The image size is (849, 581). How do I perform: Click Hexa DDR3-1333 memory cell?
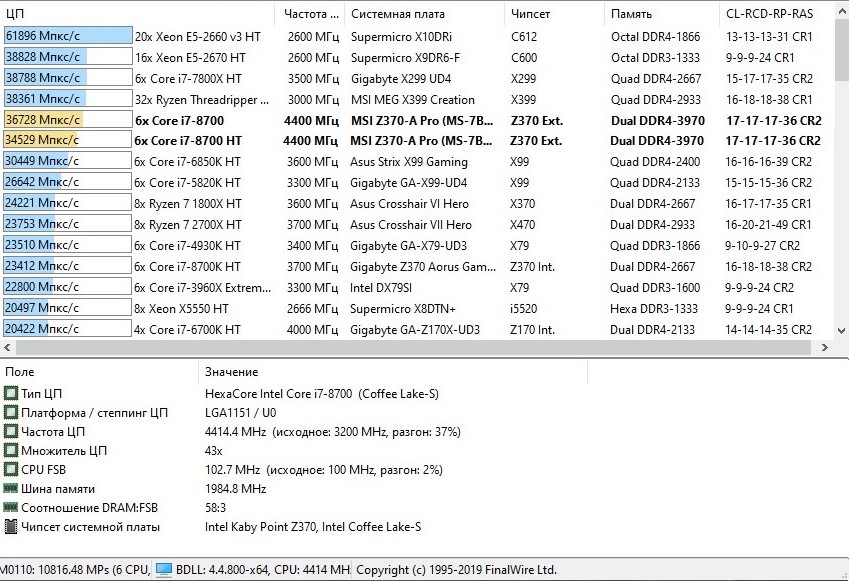point(654,309)
